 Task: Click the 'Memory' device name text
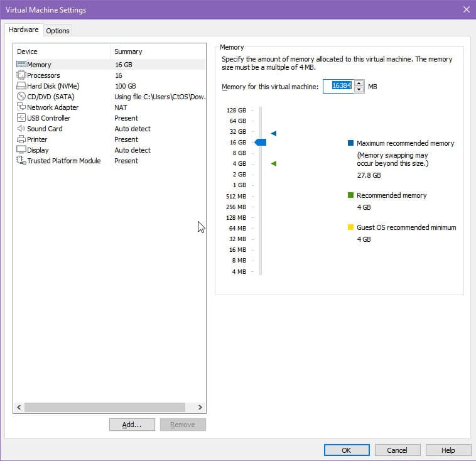39,65
